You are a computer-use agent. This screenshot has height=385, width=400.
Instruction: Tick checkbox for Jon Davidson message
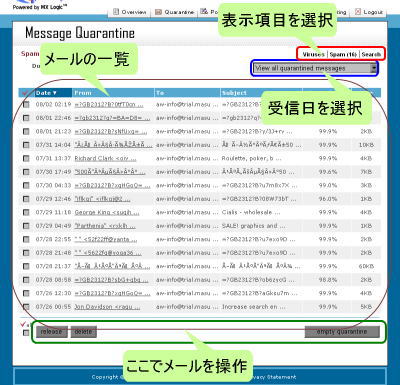(x=26, y=307)
